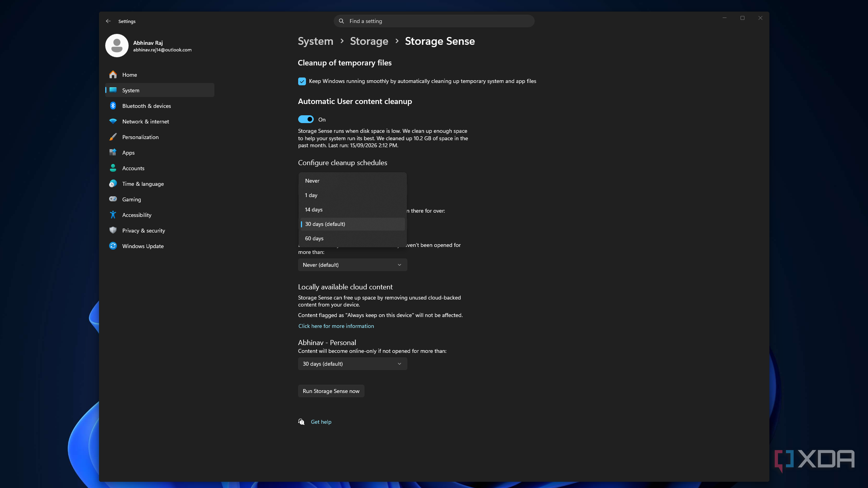This screenshot has height=488, width=868.
Task: Open the Never (default) Downloads dropdown
Action: [352, 265]
